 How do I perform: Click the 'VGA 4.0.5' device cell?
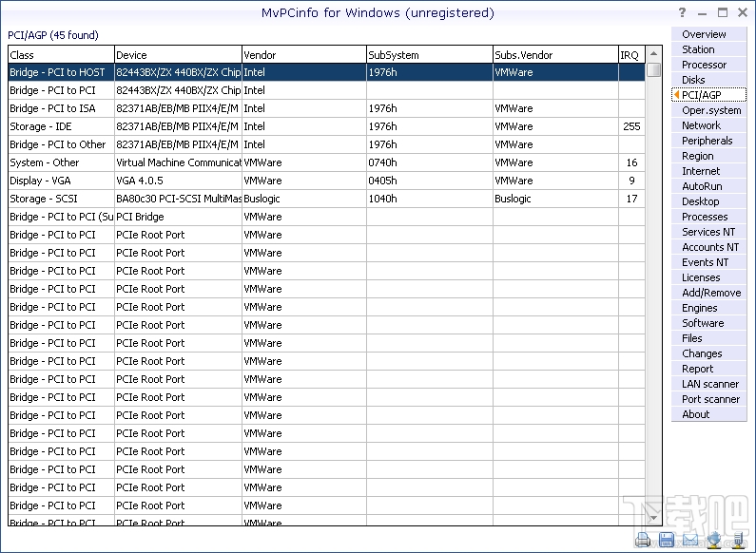[178, 181]
